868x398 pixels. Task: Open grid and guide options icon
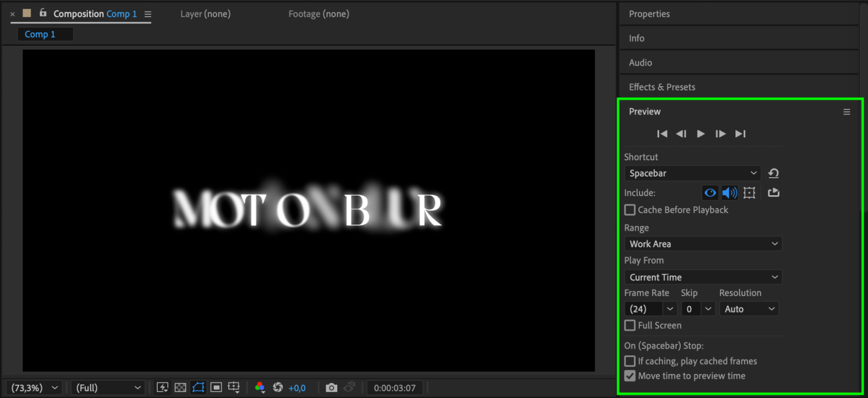point(234,388)
